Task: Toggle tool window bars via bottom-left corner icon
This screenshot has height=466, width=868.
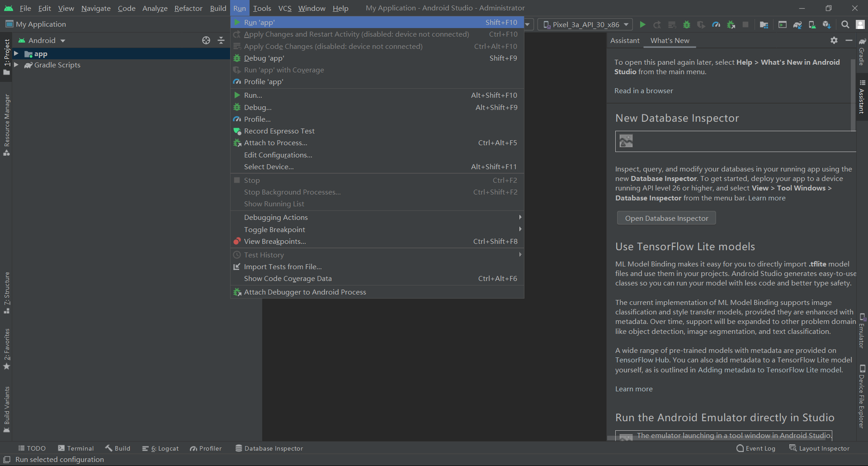Action: [7, 459]
